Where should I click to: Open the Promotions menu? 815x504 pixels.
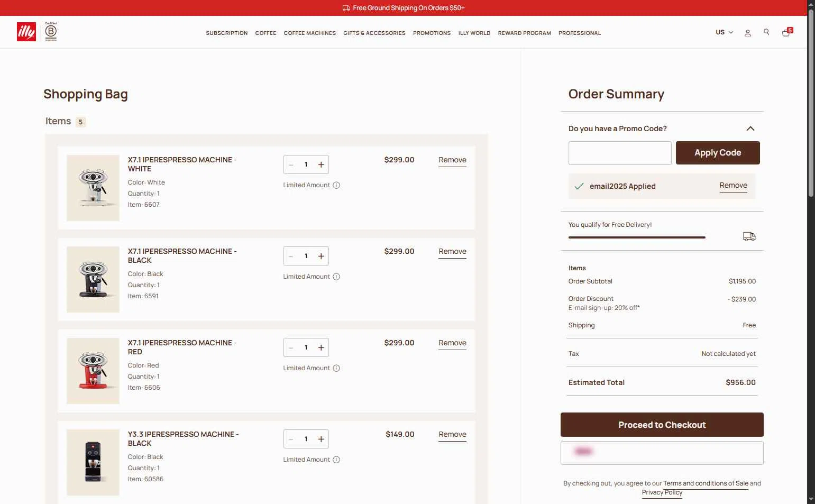coord(432,33)
